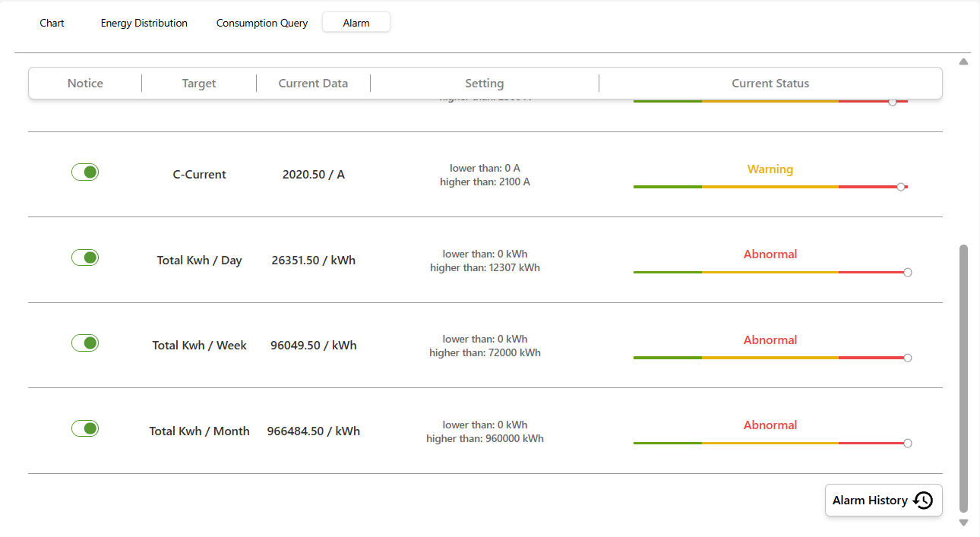Click 'lower than: 0 A' setting
Viewport: 980px width, 537px height.
pos(485,168)
